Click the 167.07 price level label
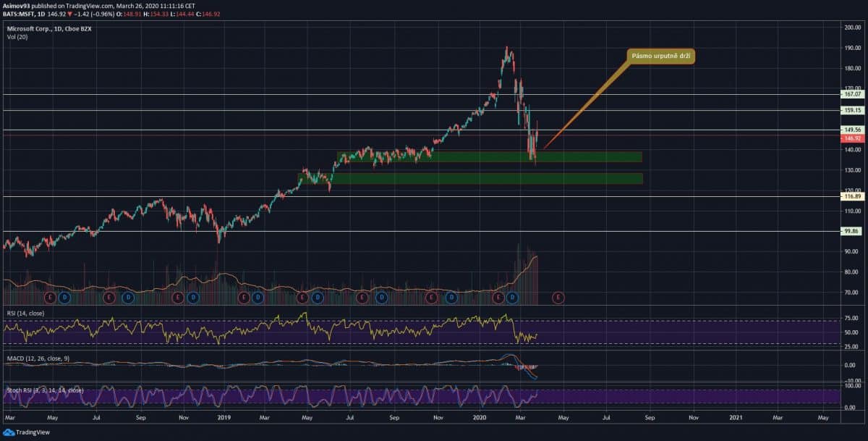This screenshot has height=441, width=868. (x=852, y=94)
